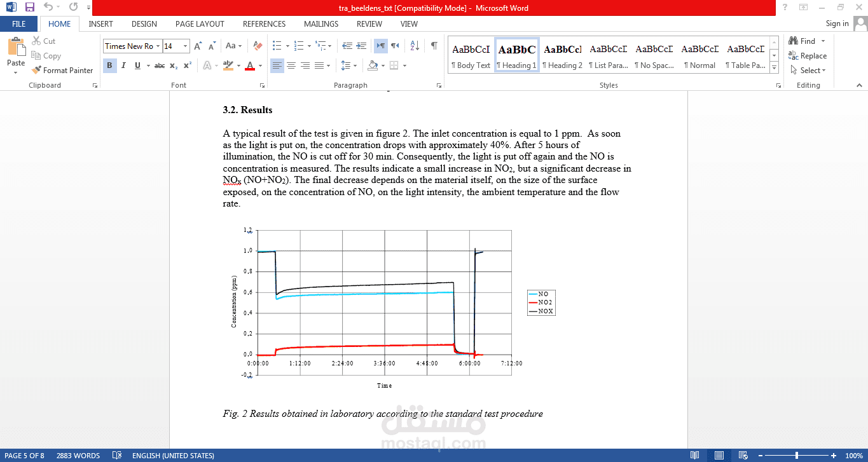The image size is (868, 462).
Task: Click the Cut scissors command
Action: point(44,41)
